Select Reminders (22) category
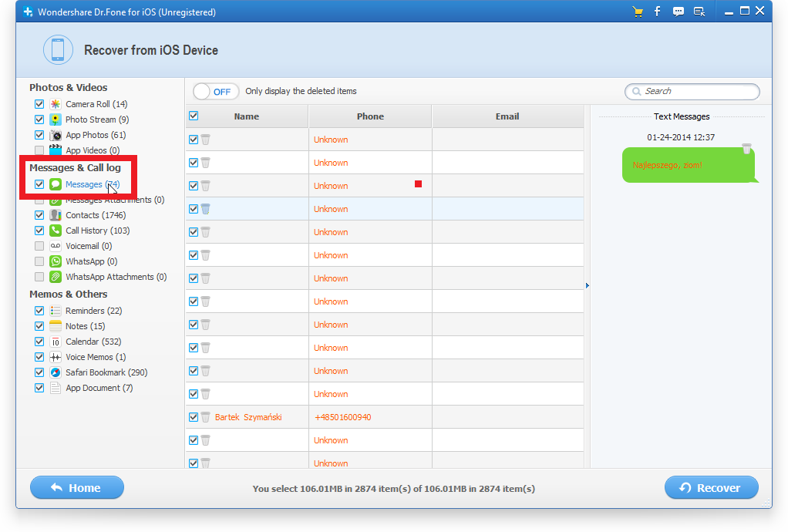788x532 pixels. tap(94, 311)
